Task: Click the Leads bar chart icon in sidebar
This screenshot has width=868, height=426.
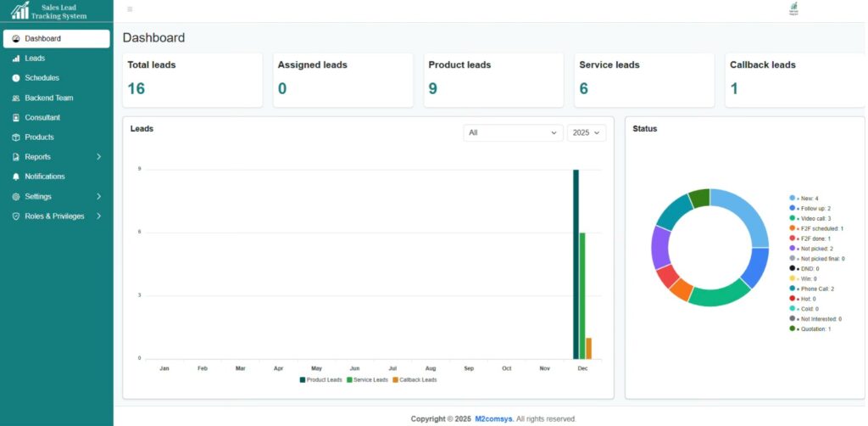Action: 16,59
